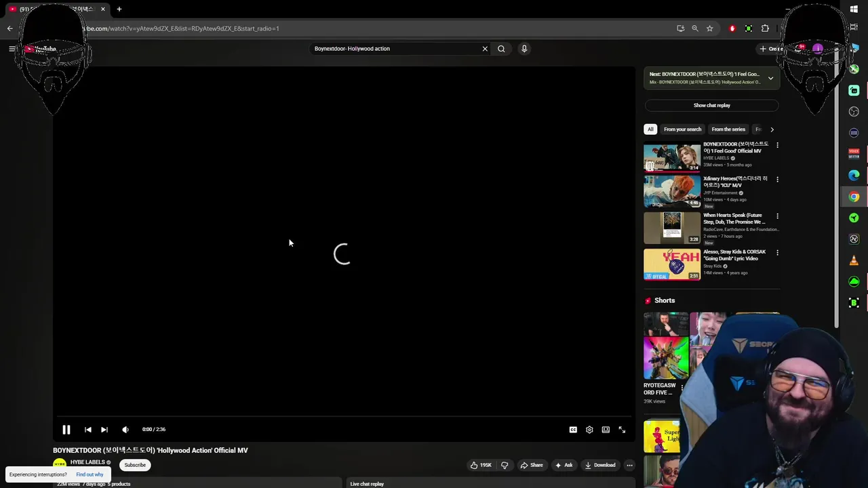Click the Share button
868x488 pixels.
coord(532,466)
